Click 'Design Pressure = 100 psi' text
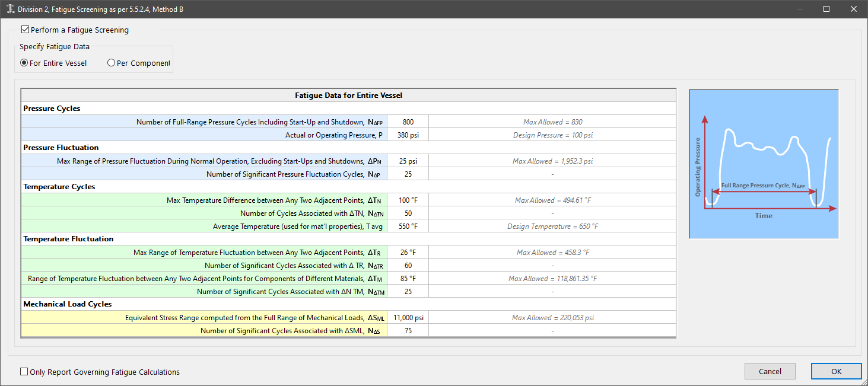This screenshot has width=868, height=386. point(552,135)
